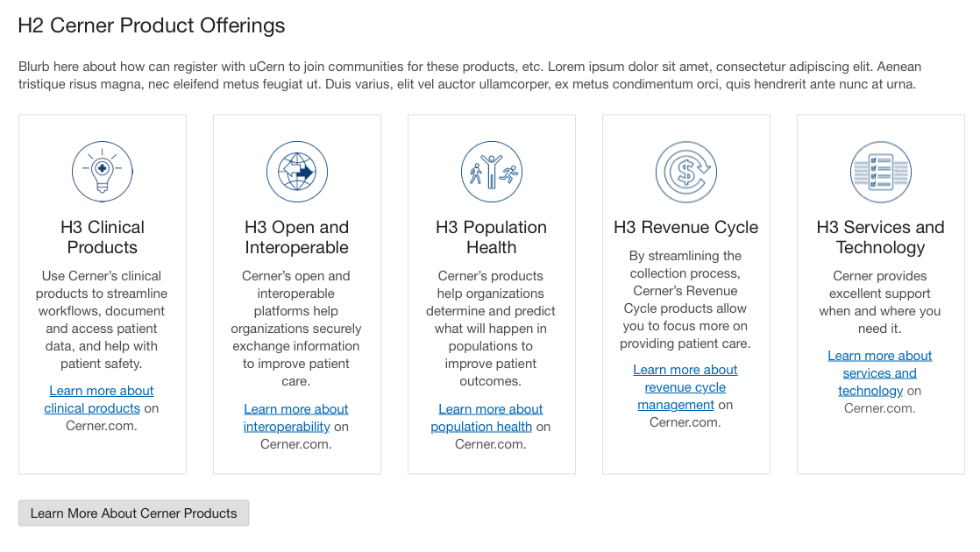Viewport: 980px width, 552px height.
Task: Click Learn More About Cerner Products button
Action: [x=134, y=513]
